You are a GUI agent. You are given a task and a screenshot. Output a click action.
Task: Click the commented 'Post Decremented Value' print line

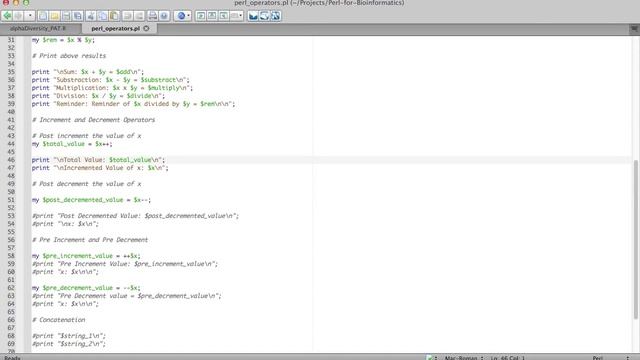click(x=136, y=216)
